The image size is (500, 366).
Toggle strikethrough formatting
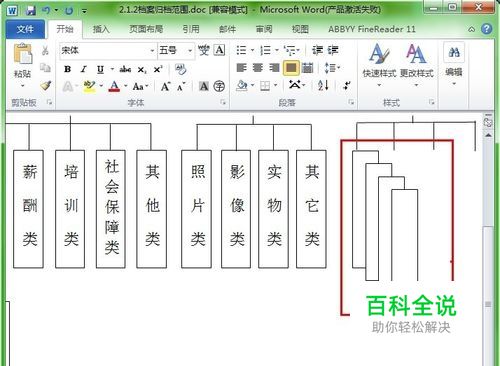[125, 69]
